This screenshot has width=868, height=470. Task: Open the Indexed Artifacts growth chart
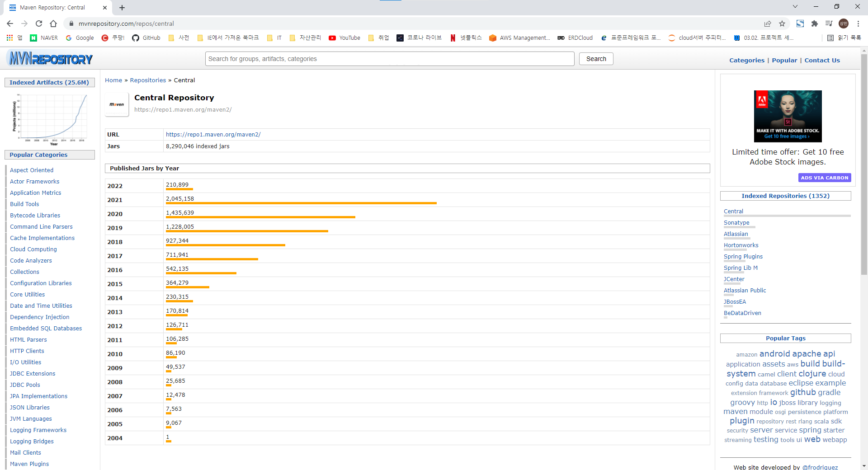[50, 119]
